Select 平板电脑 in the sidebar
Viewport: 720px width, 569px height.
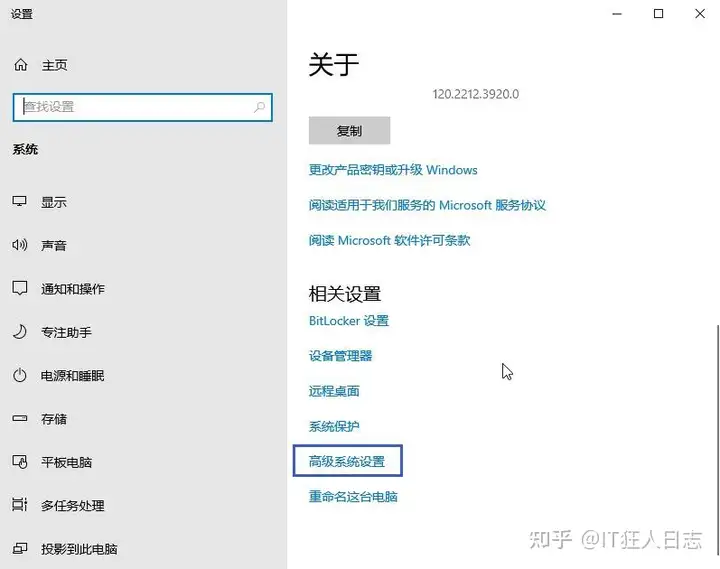[x=67, y=462]
